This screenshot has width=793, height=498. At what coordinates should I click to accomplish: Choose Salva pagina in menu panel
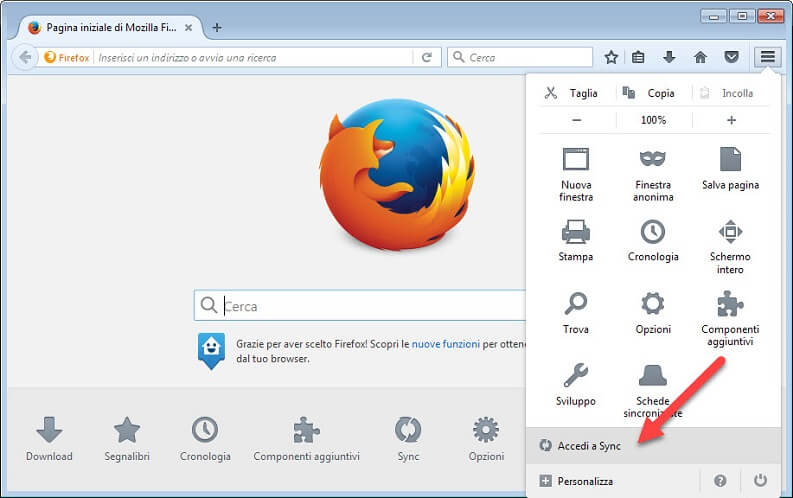(730, 169)
